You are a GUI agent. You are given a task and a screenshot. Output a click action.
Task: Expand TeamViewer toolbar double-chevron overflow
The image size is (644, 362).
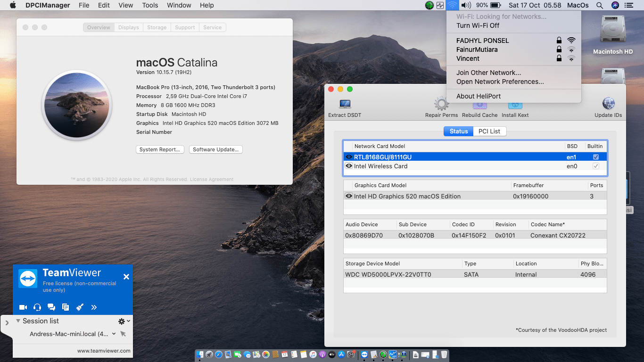coord(94,307)
